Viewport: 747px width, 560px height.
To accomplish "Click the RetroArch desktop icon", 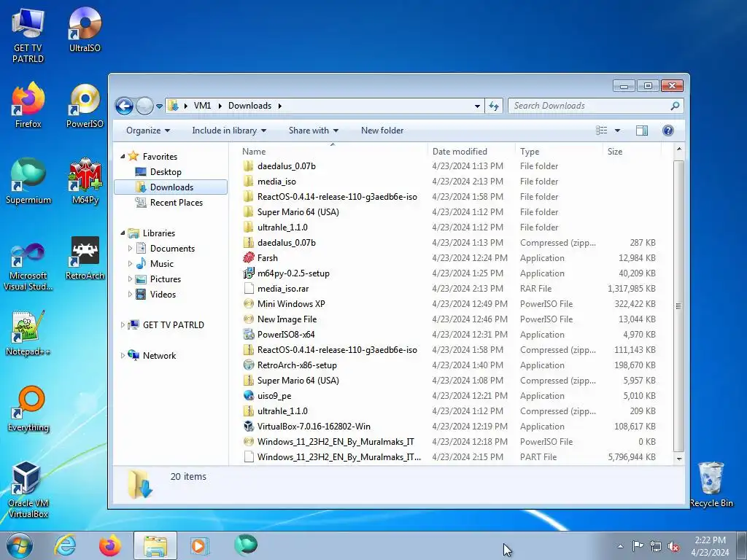I will pos(85,257).
